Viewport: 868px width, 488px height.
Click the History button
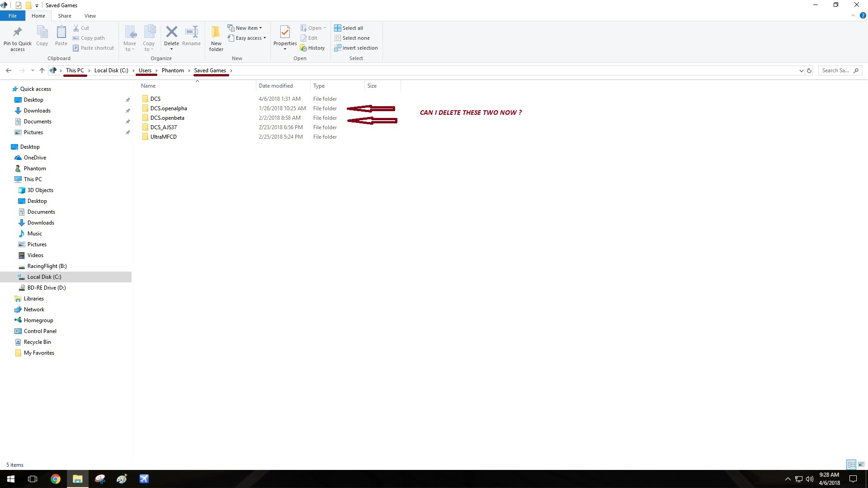click(x=312, y=48)
